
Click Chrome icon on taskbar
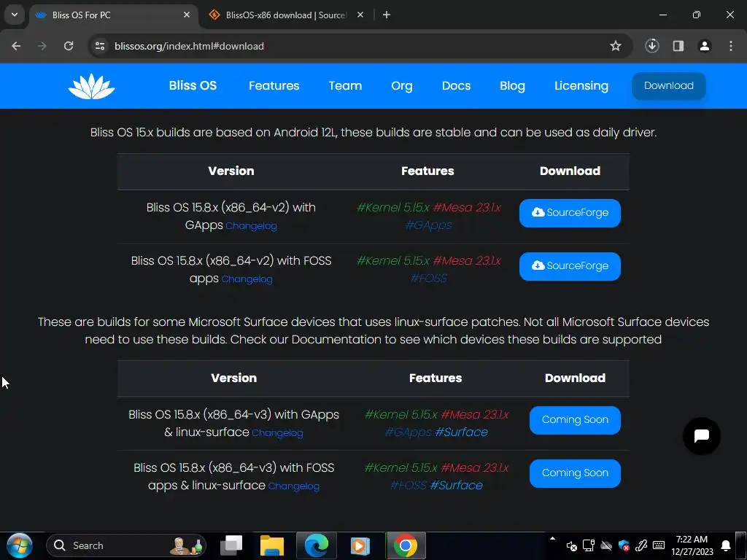tap(406, 545)
